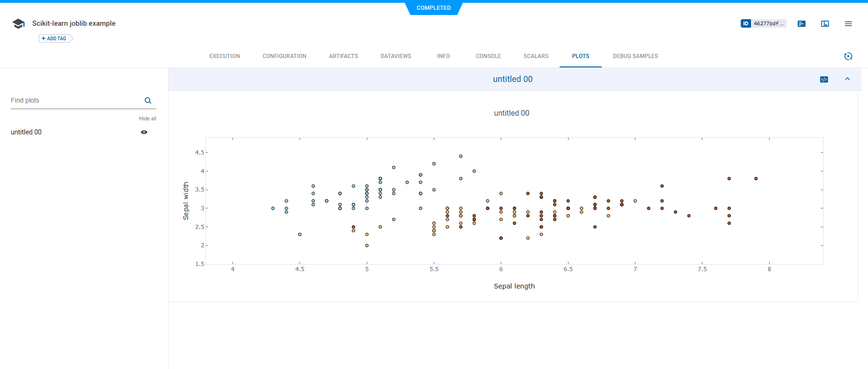The height and width of the screenshot is (369, 868).
Task: Select the DEBUG SAMPLES tab
Action: [635, 56]
